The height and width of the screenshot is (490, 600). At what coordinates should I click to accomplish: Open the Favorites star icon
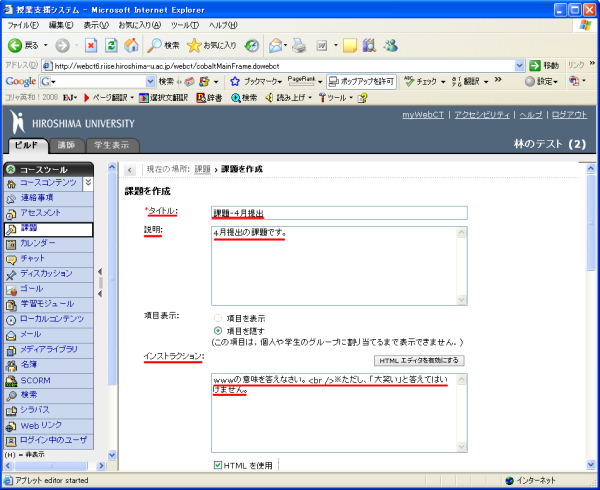click(x=194, y=46)
